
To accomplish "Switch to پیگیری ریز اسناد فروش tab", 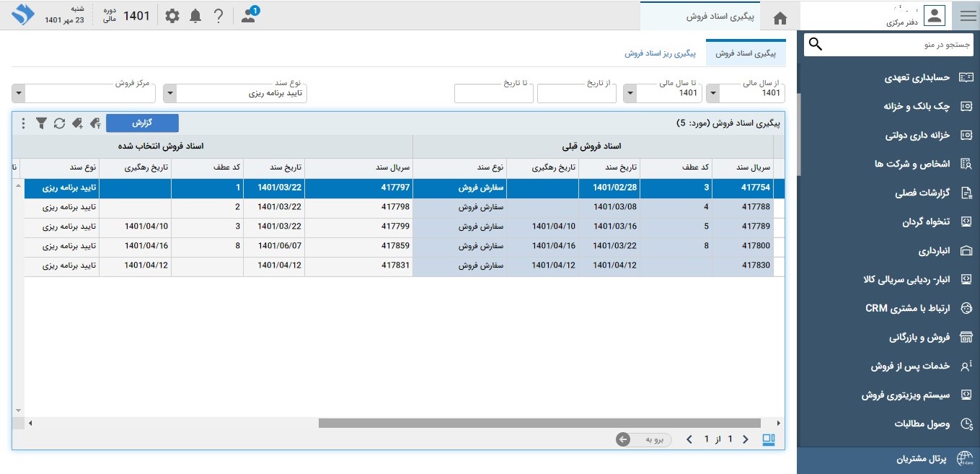I will tap(660, 53).
